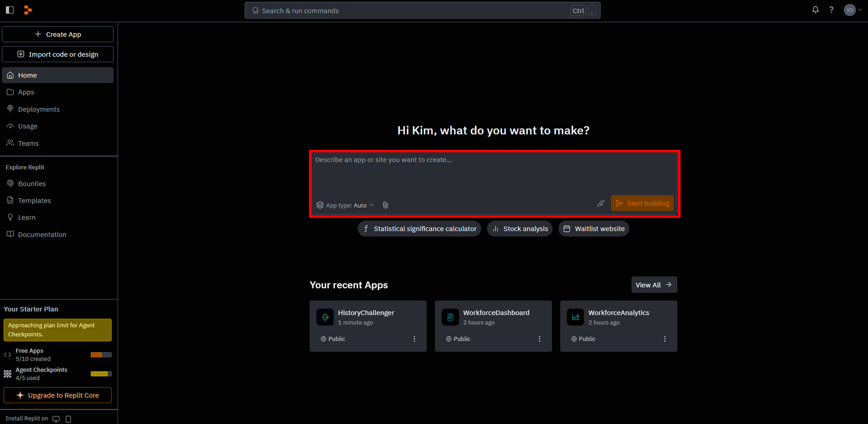
Task: Open the notifications bell
Action: click(815, 10)
